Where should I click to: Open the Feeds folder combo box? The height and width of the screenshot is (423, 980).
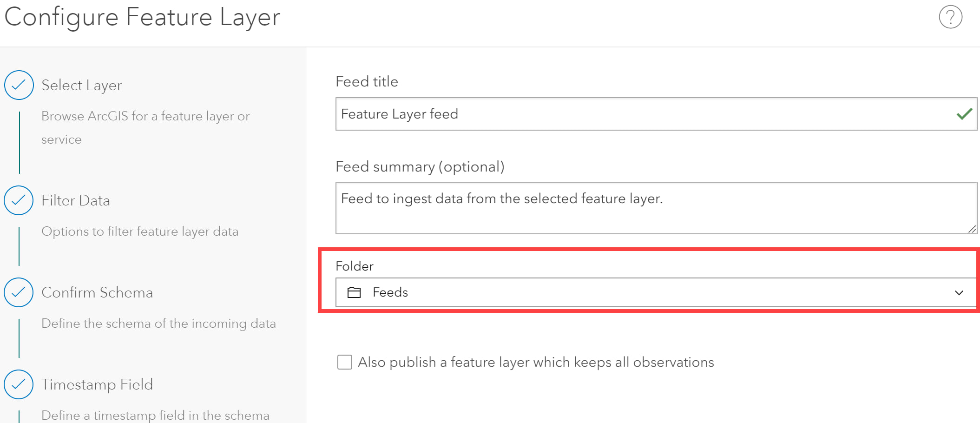pos(651,292)
